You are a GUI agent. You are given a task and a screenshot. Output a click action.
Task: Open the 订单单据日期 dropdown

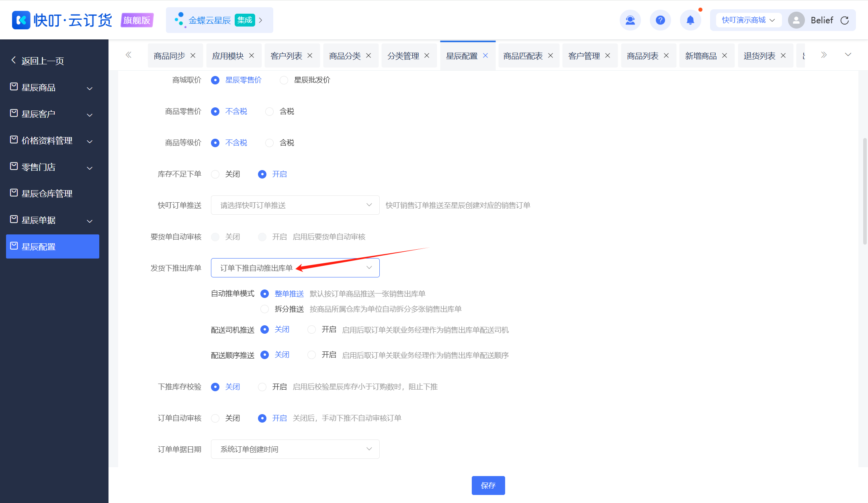[x=295, y=449]
